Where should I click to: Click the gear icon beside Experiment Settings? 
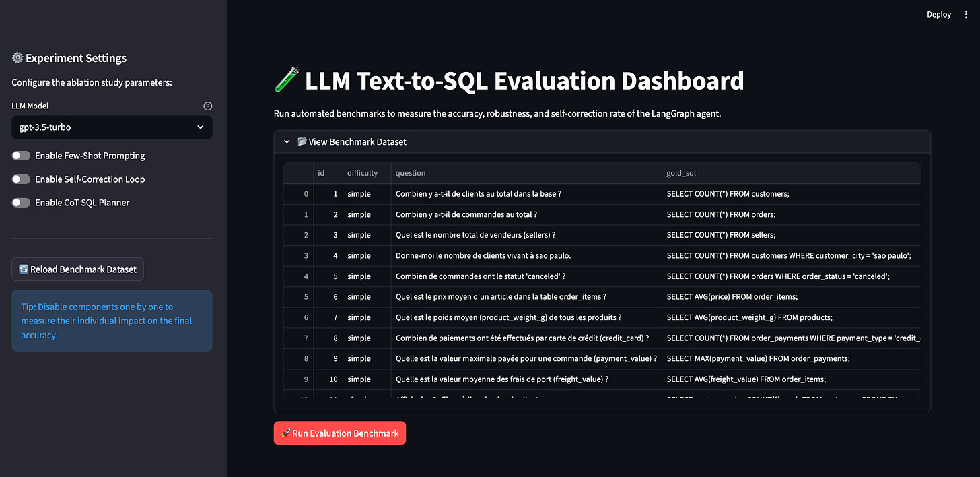17,58
